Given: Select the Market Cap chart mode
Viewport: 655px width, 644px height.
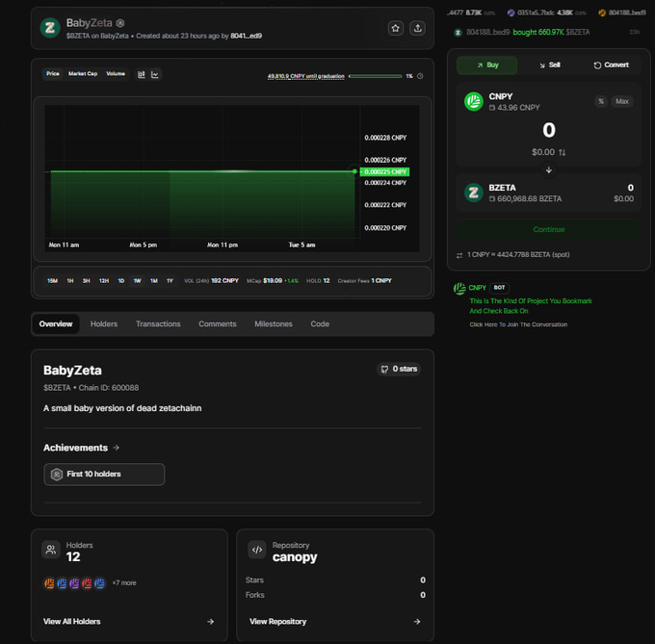Looking at the screenshot, I should (83, 74).
